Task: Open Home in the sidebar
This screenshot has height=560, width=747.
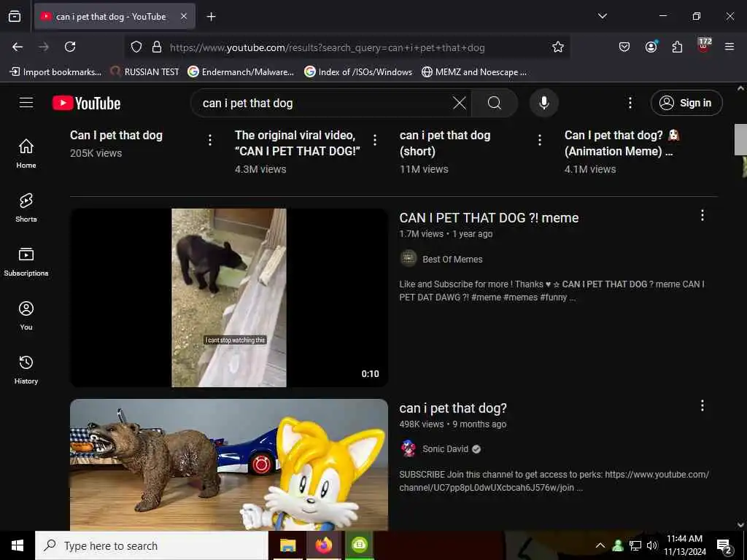Action: coord(26,154)
